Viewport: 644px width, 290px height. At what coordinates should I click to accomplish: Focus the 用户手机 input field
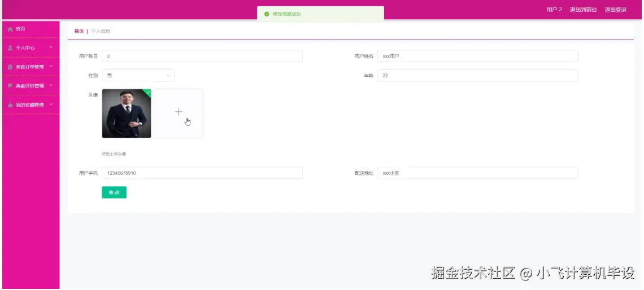pos(202,173)
